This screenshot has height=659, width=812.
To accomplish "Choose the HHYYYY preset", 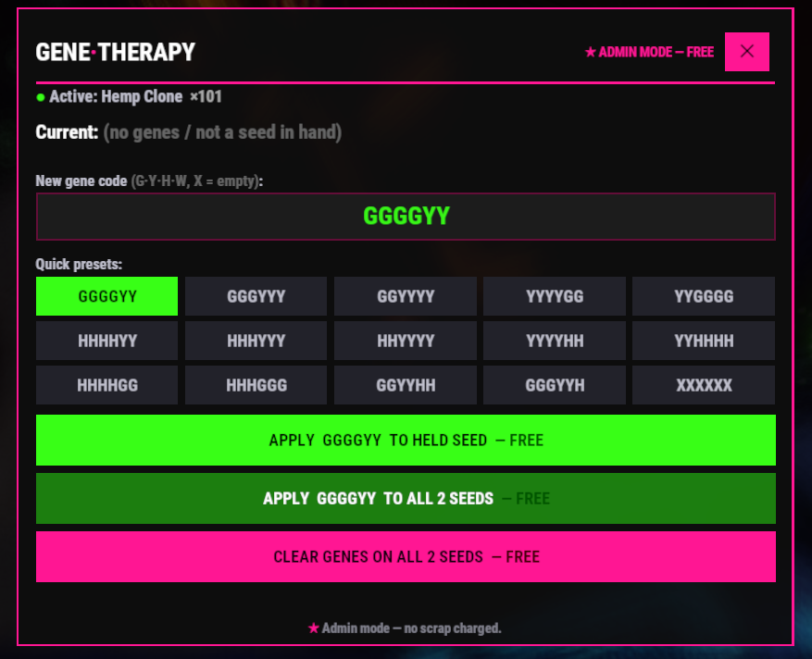I will (406, 341).
